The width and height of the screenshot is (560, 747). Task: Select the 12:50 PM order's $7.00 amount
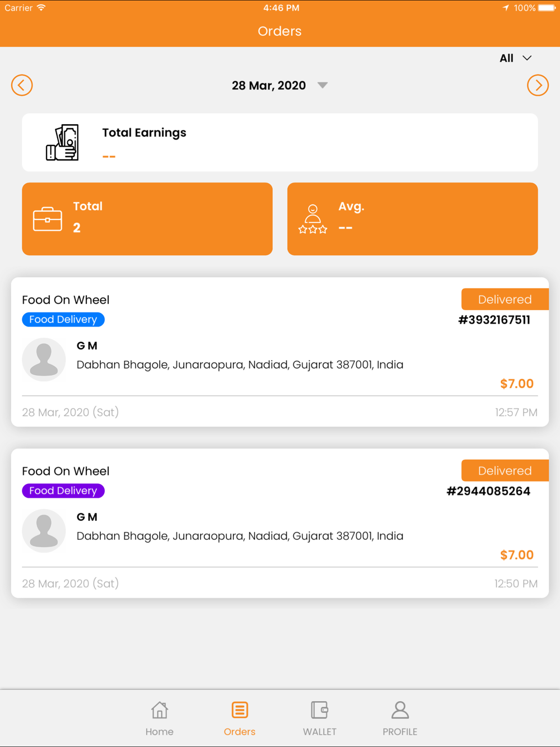point(517,555)
